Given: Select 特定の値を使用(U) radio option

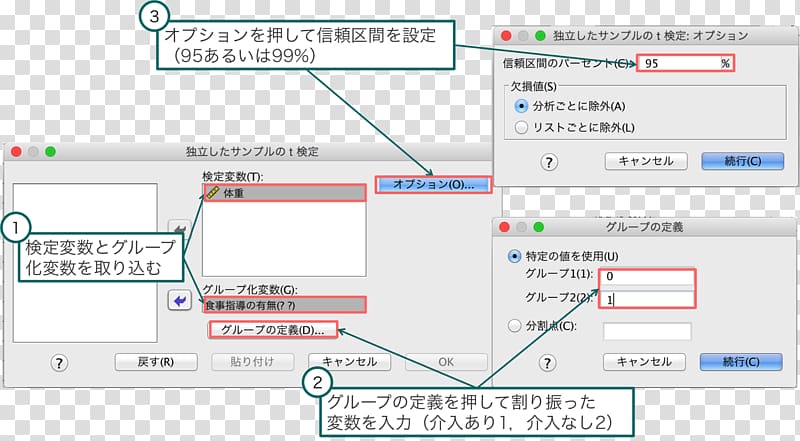Looking at the screenshot, I should tap(516, 255).
